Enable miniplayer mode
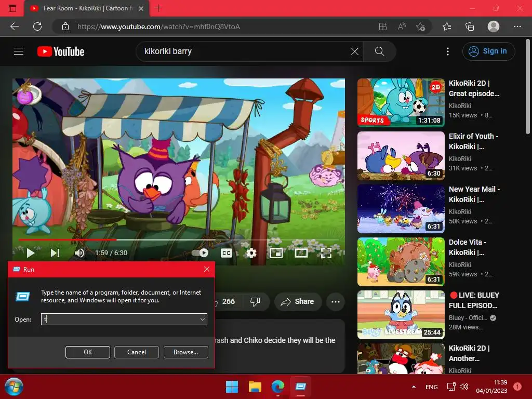532x399 pixels. [x=276, y=253]
